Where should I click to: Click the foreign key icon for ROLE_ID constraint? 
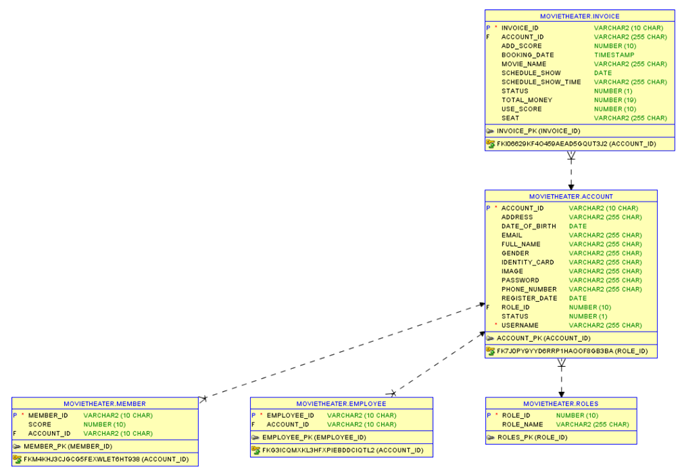coord(490,351)
